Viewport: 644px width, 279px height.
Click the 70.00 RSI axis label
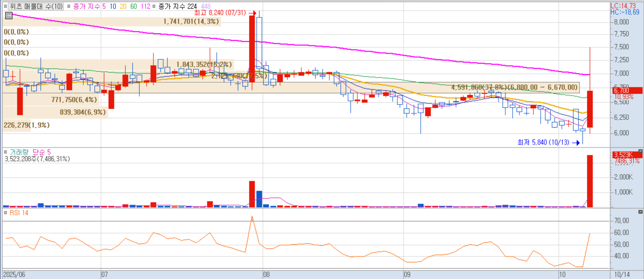tap(622, 221)
